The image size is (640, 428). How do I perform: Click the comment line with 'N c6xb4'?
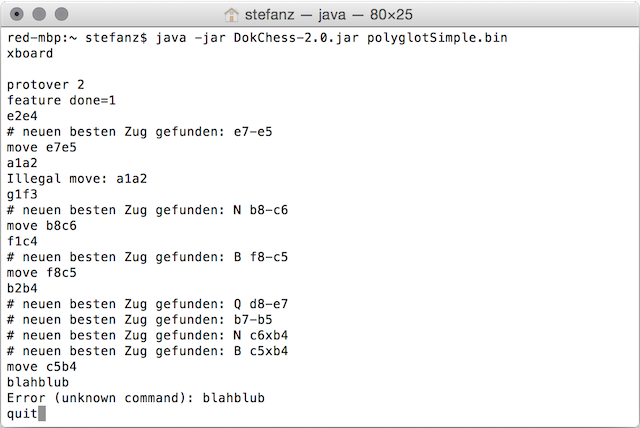[147, 335]
